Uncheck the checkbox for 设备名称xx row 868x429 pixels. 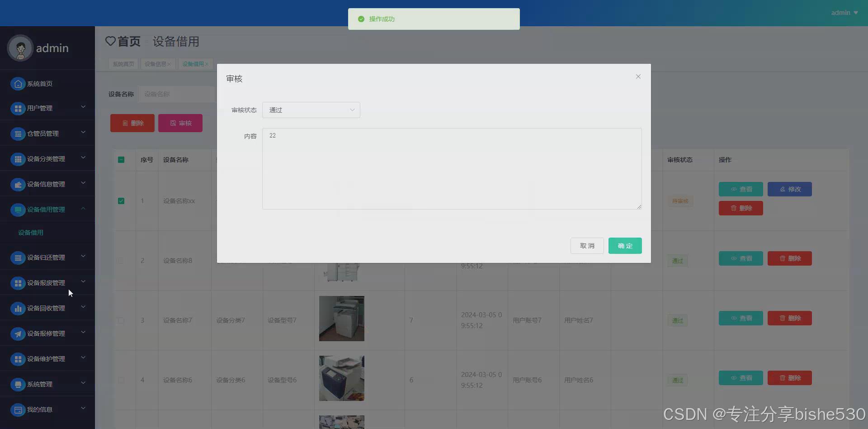pos(121,201)
